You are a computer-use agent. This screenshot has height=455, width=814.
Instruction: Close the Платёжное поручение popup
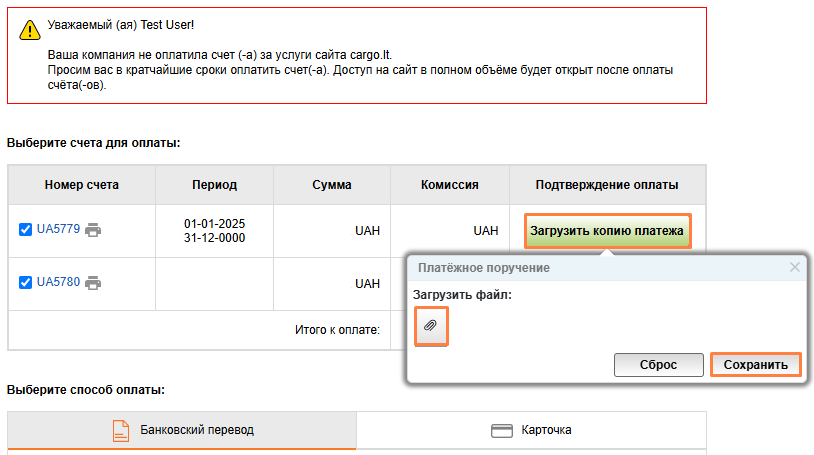(795, 268)
